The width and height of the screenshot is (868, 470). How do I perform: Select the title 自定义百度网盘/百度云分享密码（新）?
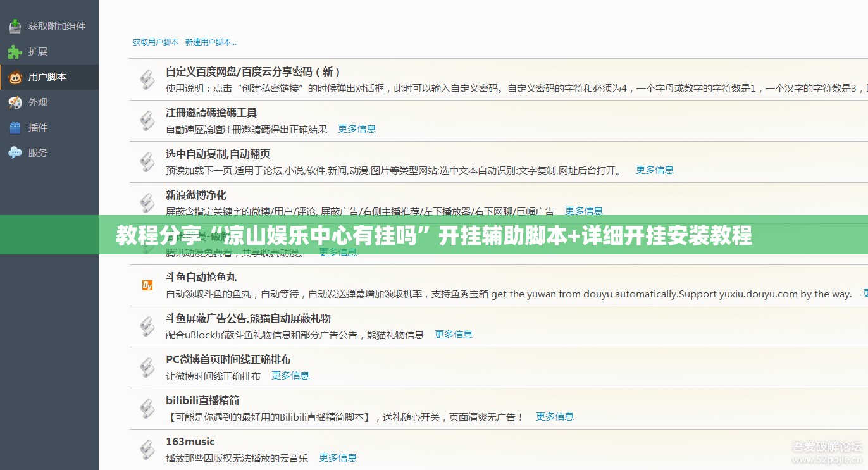click(254, 72)
